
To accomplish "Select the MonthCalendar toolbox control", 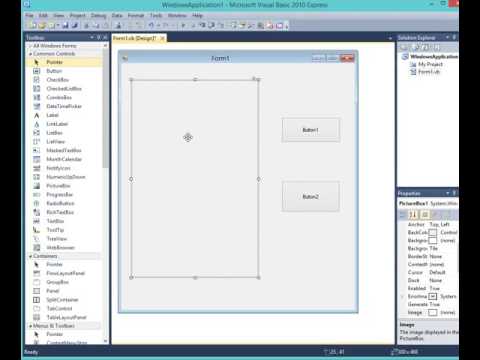I will pyautogui.click(x=63, y=159).
